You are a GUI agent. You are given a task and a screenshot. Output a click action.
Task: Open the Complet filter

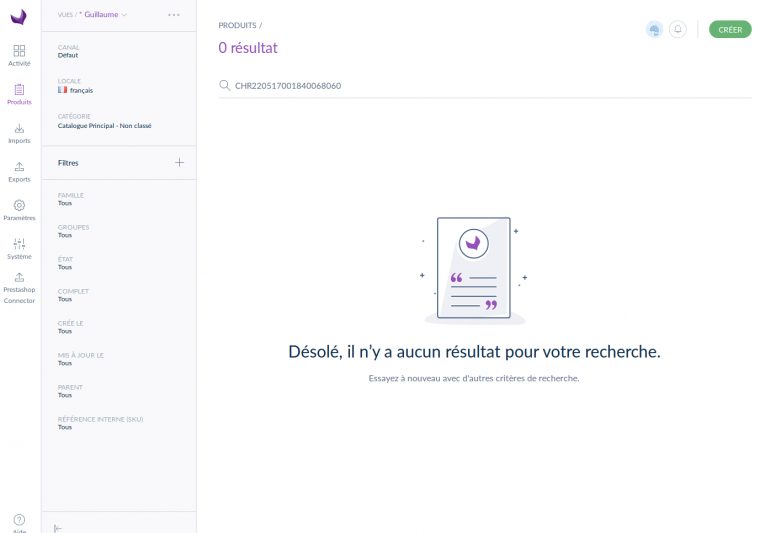point(73,295)
